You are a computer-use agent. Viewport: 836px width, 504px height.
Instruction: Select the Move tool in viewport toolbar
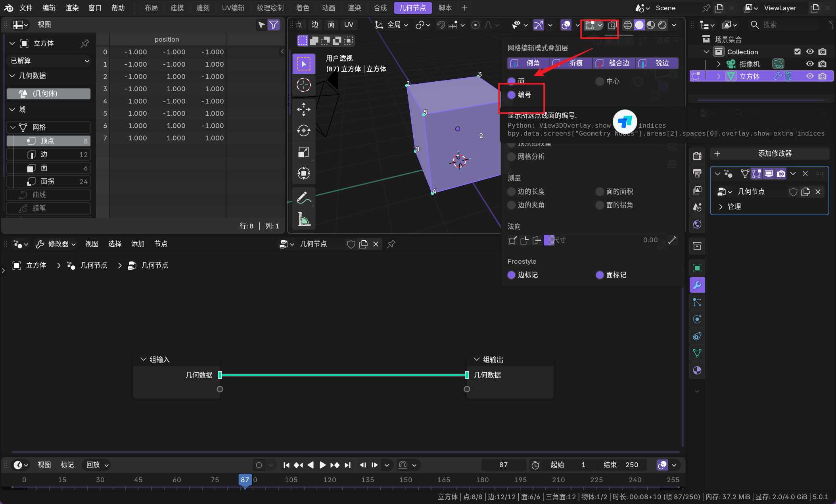click(x=304, y=109)
